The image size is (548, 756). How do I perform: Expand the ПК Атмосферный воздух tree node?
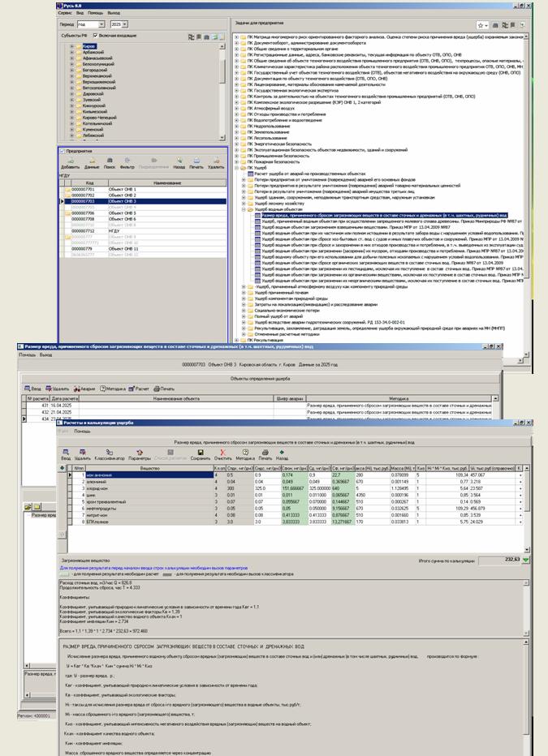[x=236, y=107]
